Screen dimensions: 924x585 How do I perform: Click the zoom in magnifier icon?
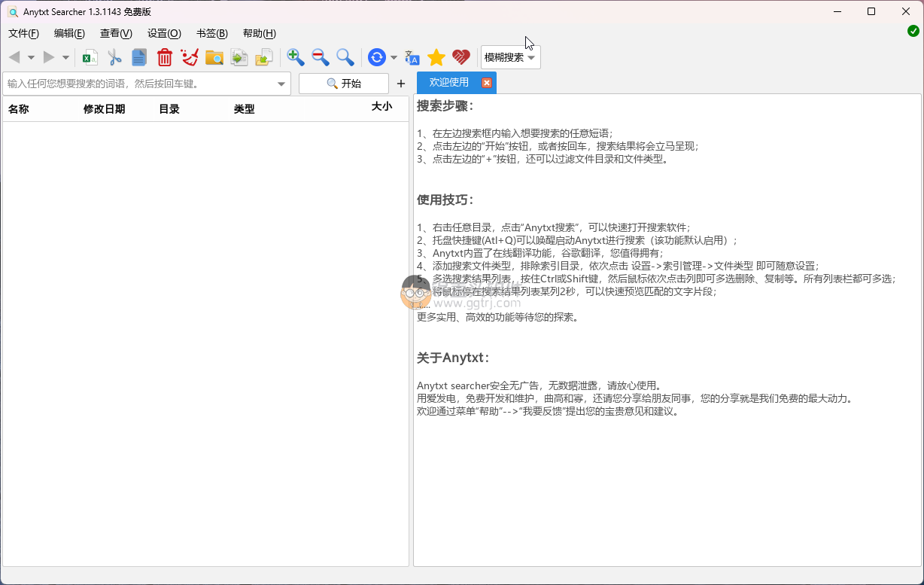296,57
